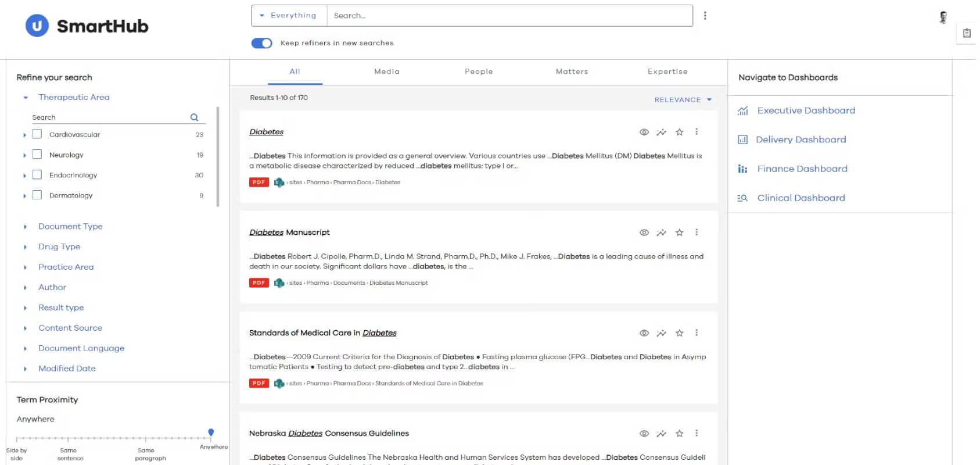The width and height of the screenshot is (980, 465).
Task: Open analytics icon for Nebraska Diabetes Guidelines
Action: [x=662, y=434]
